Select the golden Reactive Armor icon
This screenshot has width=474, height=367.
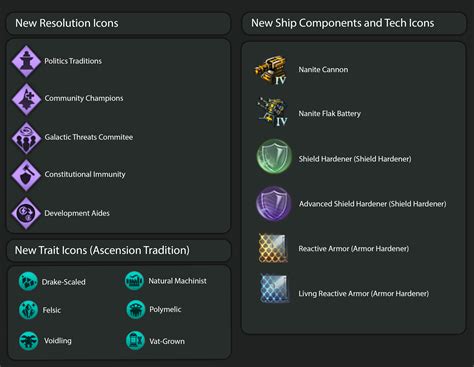pyautogui.click(x=273, y=248)
